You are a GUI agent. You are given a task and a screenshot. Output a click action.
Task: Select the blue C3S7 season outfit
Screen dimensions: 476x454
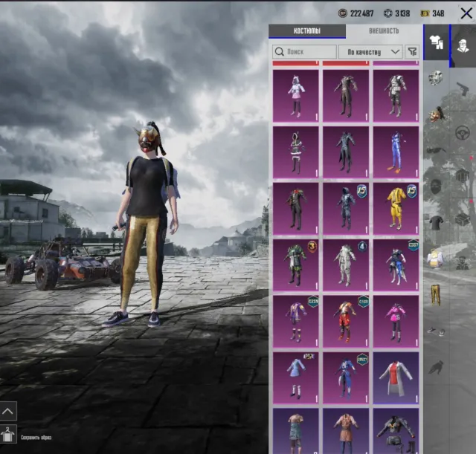point(396,265)
